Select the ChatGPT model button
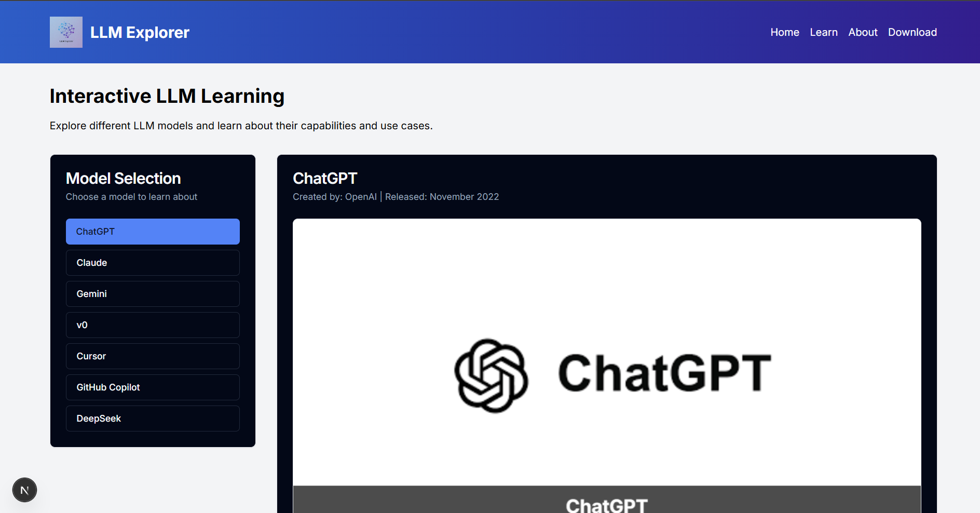 point(153,232)
